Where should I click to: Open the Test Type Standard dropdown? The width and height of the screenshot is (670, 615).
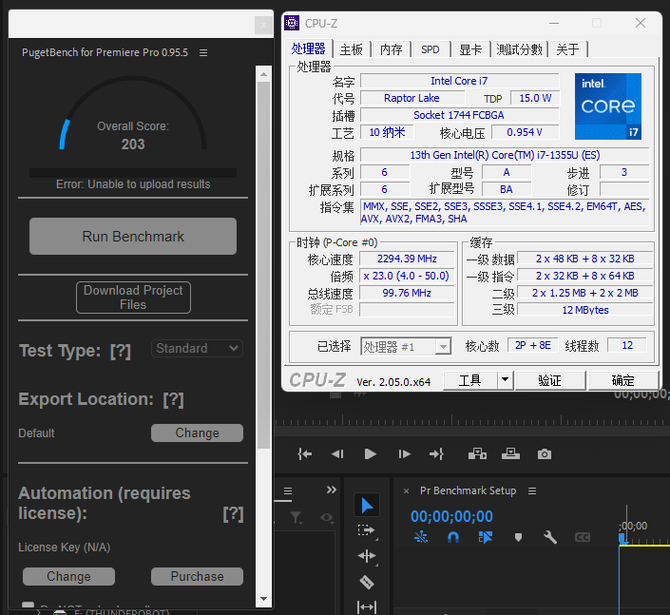tap(197, 348)
